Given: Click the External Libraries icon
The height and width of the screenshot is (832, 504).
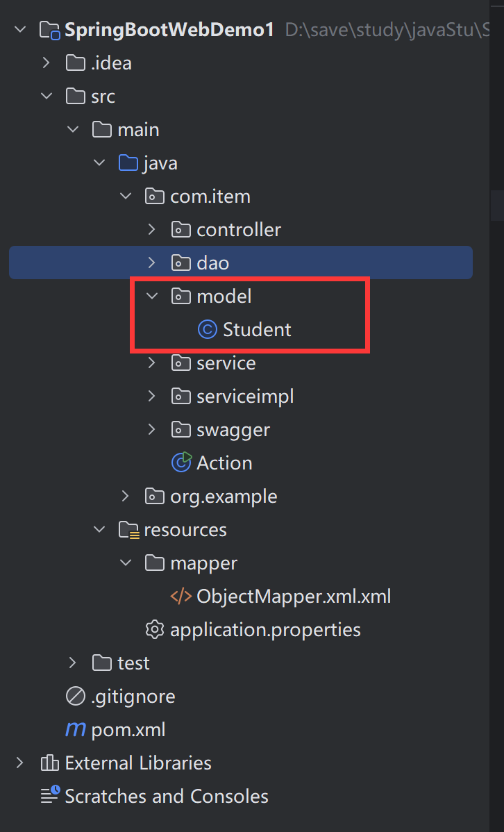Looking at the screenshot, I should click(49, 763).
